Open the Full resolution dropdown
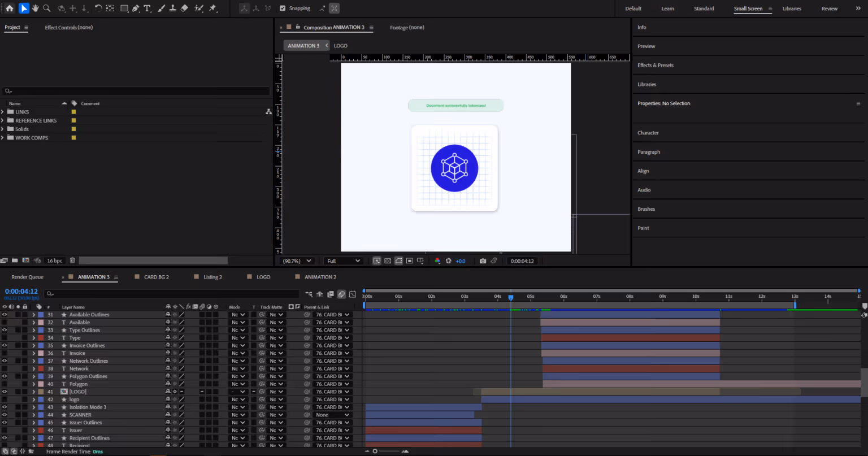Image resolution: width=868 pixels, height=456 pixels. point(343,260)
